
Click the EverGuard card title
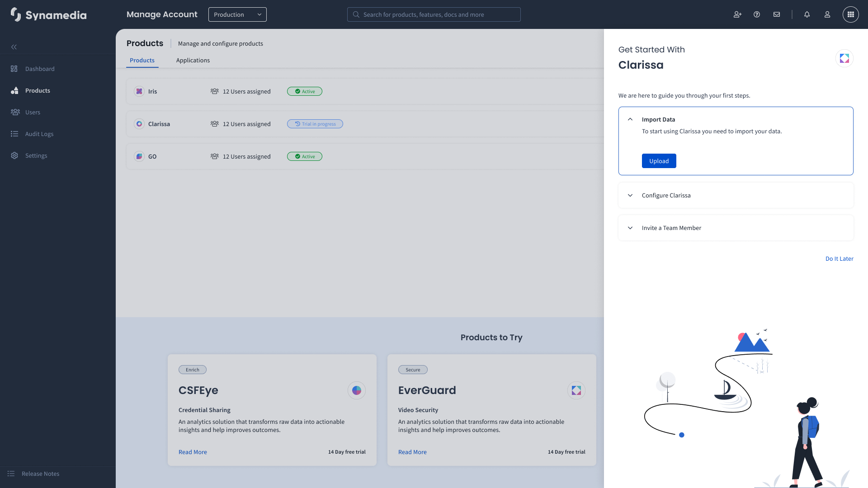(x=427, y=390)
